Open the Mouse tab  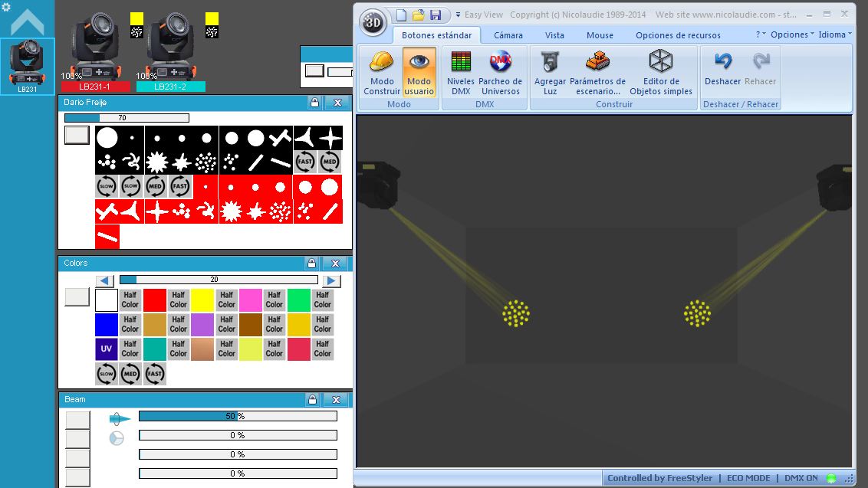coord(600,35)
